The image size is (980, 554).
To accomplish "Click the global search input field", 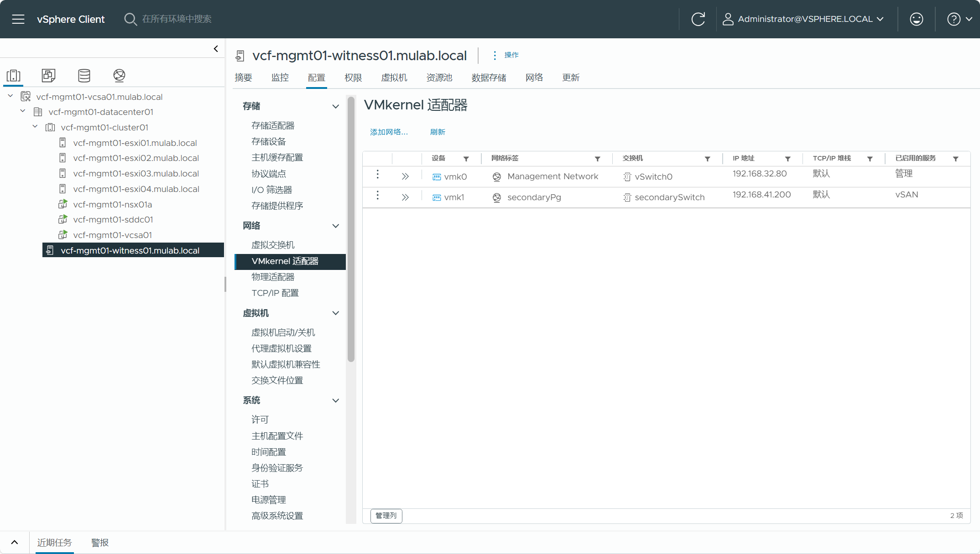I will [177, 19].
